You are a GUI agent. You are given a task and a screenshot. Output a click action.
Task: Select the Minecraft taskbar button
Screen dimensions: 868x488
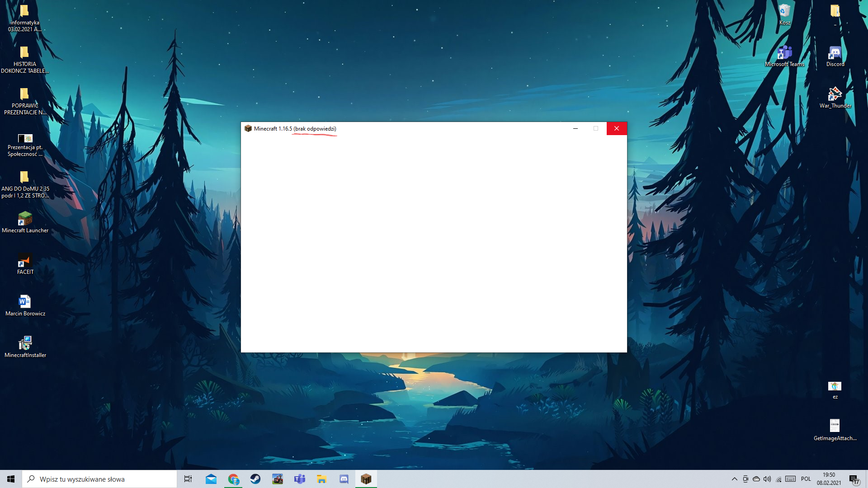[366, 479]
